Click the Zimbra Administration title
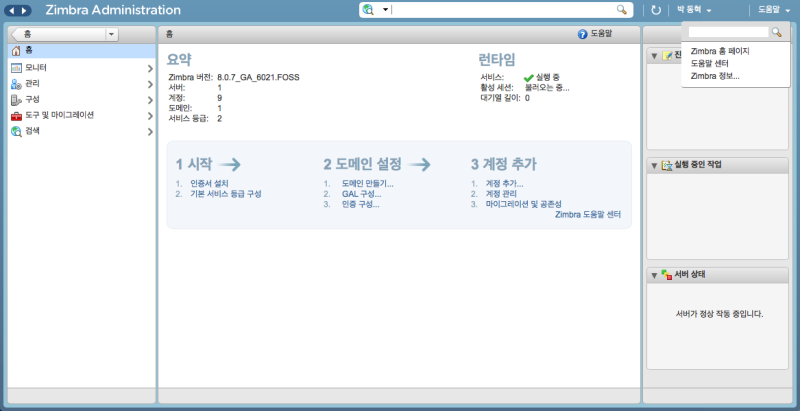Screen dimensions: 800x411 113,10
